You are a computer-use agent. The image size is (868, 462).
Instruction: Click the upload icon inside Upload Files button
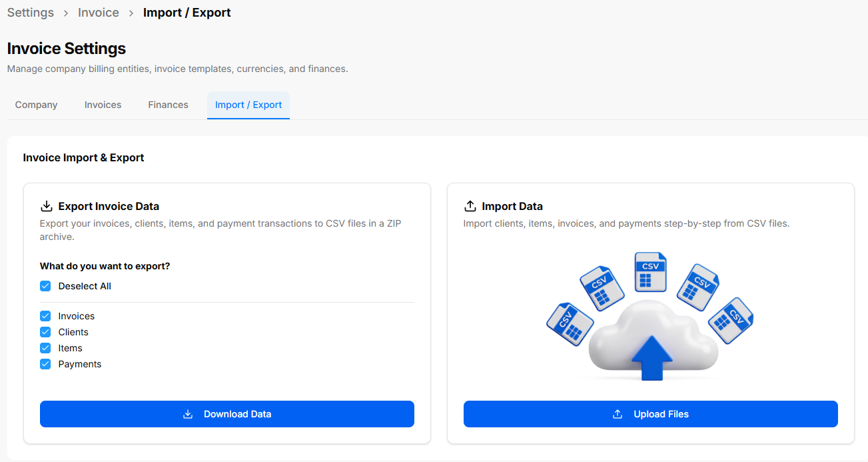[618, 414]
